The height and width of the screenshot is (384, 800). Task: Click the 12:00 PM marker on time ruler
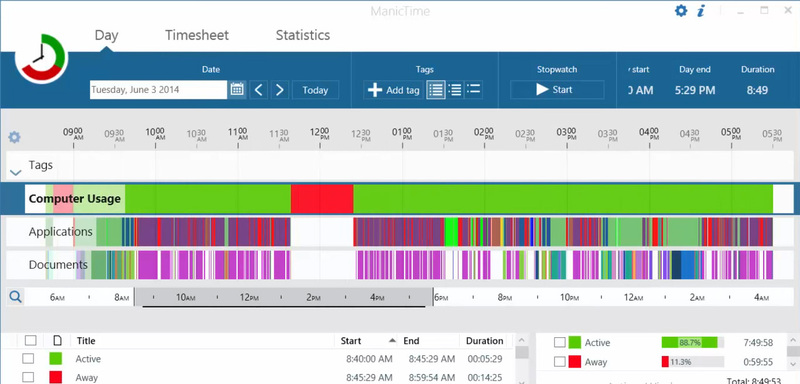point(320,134)
